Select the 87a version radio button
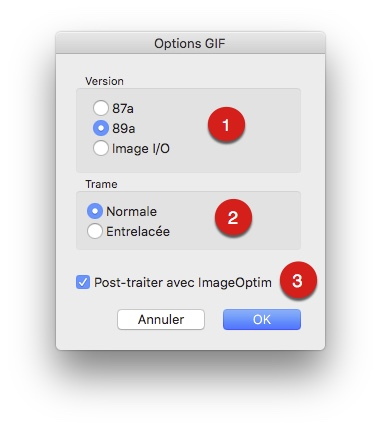The width and height of the screenshot is (381, 430). [x=101, y=108]
